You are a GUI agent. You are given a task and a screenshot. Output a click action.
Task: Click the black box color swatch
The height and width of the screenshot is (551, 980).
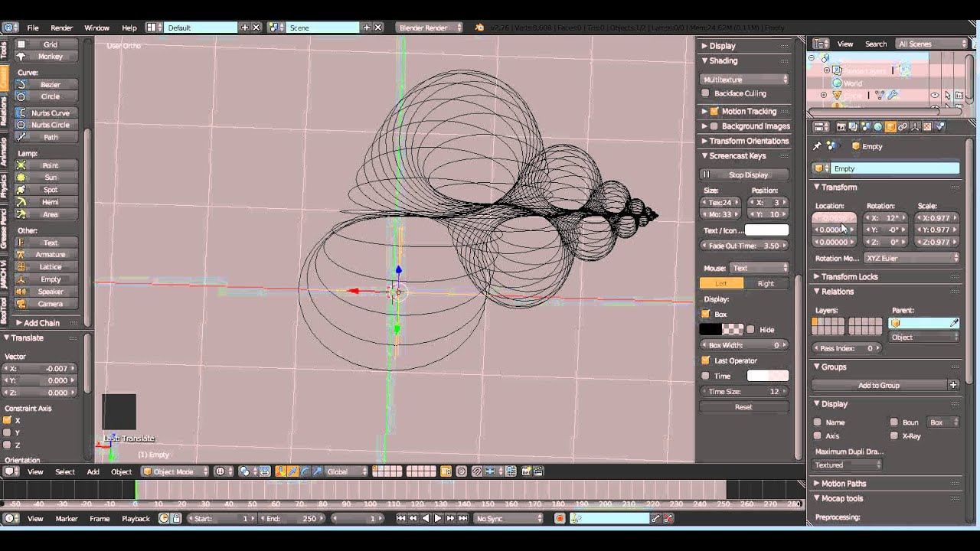pos(710,330)
